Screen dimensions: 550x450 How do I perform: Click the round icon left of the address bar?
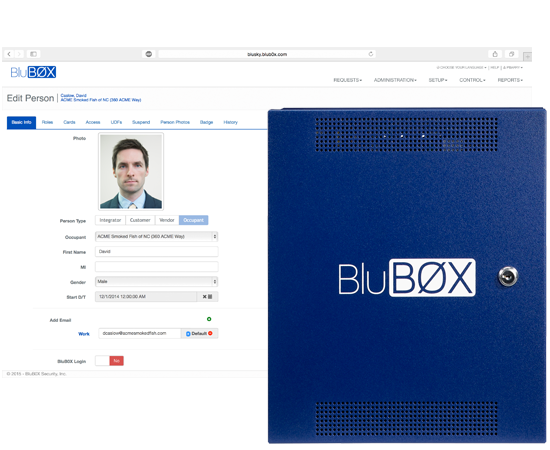click(x=149, y=54)
